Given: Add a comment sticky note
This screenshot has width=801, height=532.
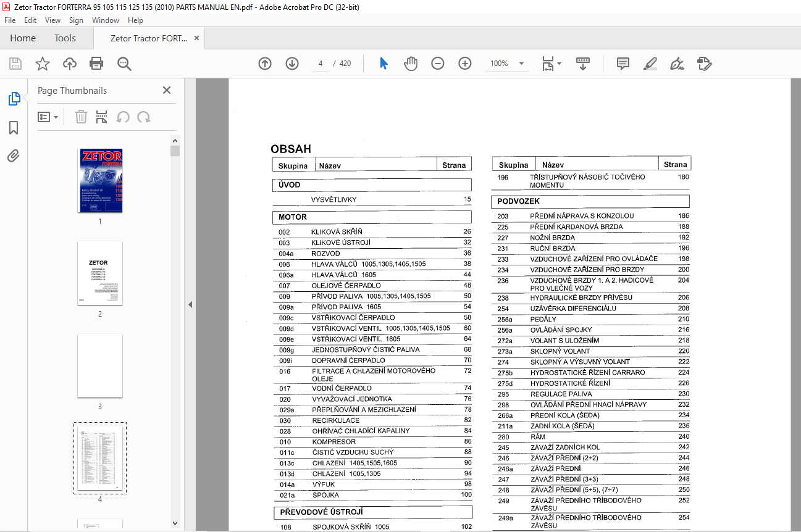Looking at the screenshot, I should coord(623,64).
